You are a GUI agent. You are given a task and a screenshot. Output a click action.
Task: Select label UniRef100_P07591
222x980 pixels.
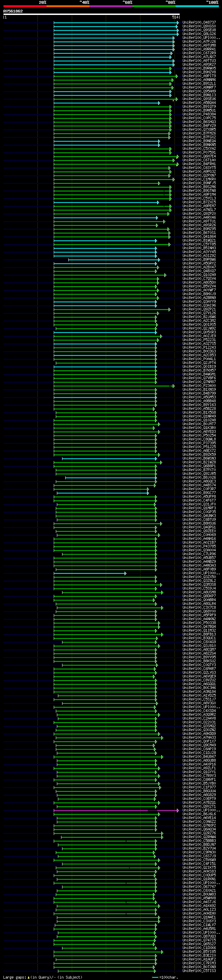click(199, 153)
